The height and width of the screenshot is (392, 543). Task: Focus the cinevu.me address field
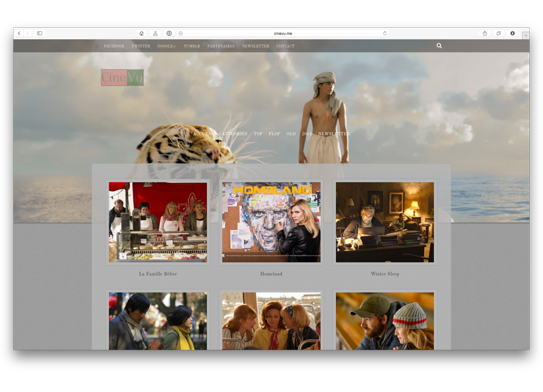tap(282, 33)
